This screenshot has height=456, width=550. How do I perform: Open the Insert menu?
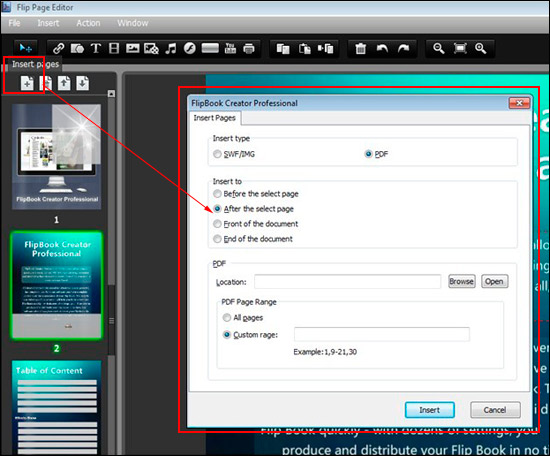(x=48, y=23)
